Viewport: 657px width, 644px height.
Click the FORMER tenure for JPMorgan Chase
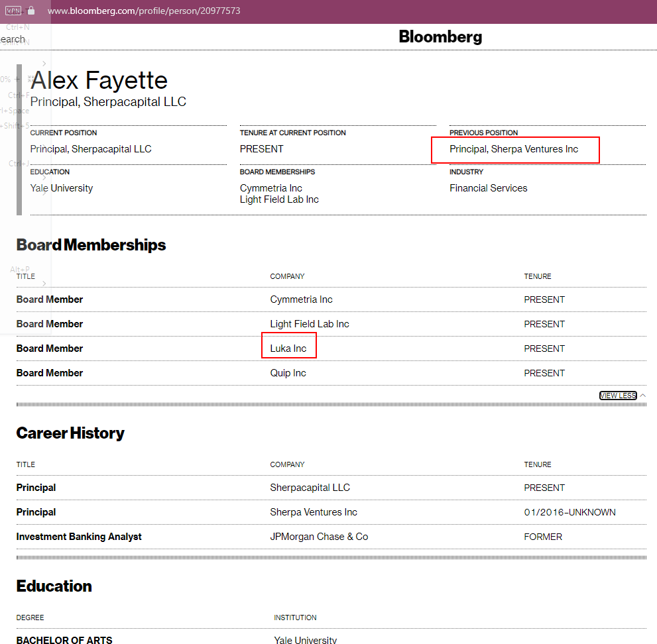[543, 537]
